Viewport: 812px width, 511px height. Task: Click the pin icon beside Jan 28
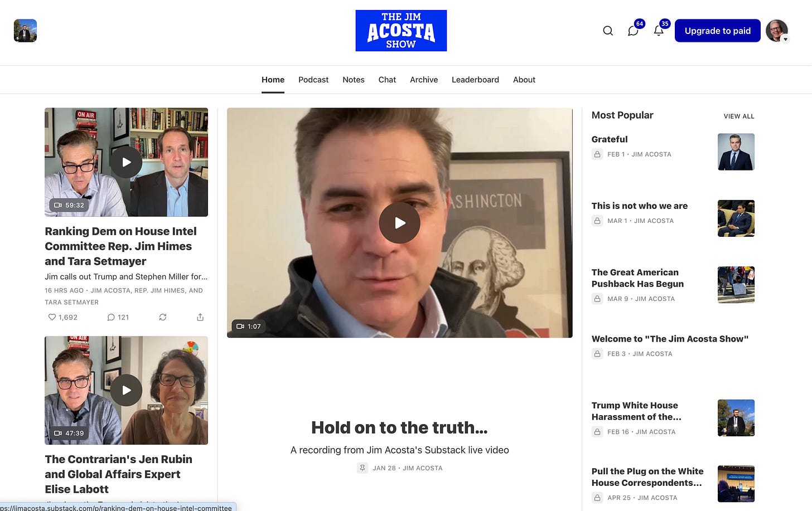click(x=362, y=468)
